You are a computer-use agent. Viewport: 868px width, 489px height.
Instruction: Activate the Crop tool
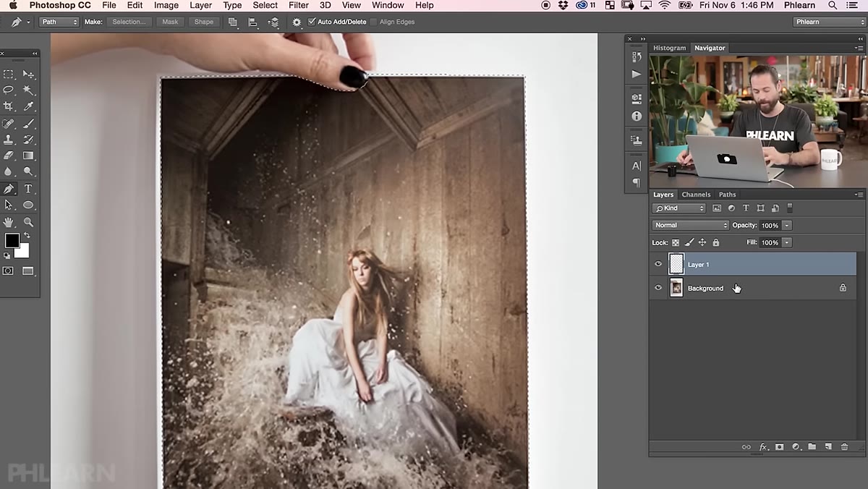(9, 106)
